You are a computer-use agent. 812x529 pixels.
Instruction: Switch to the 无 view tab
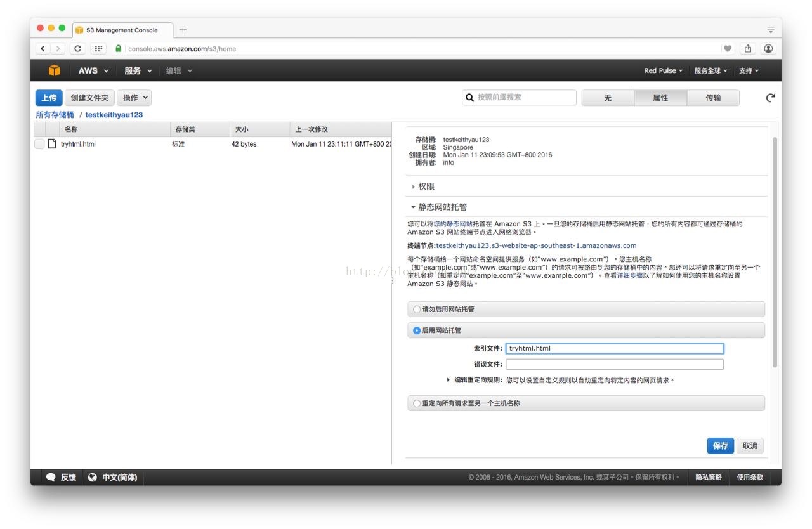tap(608, 98)
